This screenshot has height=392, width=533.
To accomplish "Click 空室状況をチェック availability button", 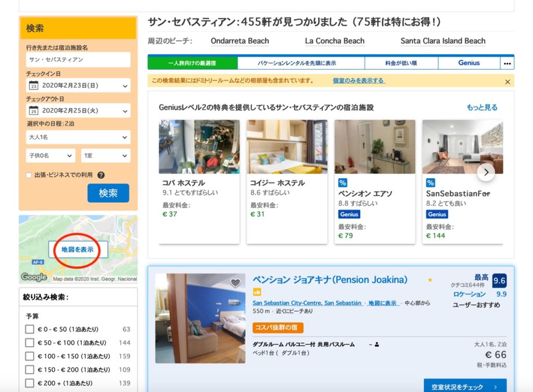I will pyautogui.click(x=465, y=387).
